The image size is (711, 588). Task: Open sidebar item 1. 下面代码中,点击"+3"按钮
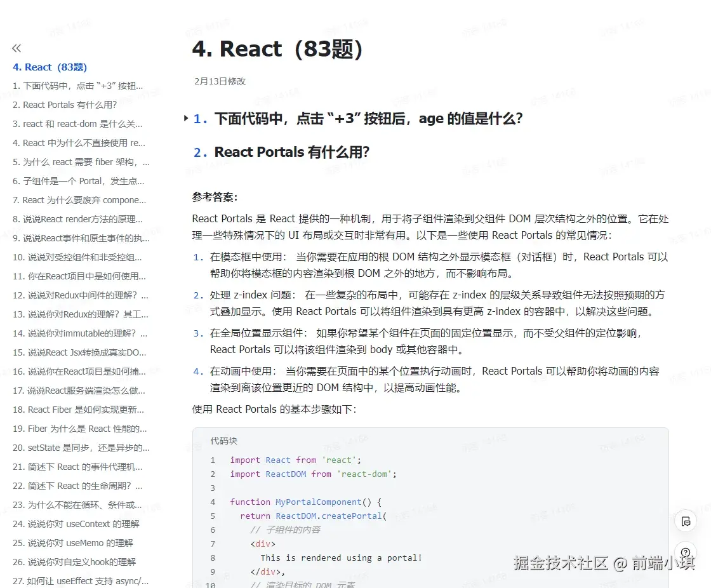coord(78,86)
